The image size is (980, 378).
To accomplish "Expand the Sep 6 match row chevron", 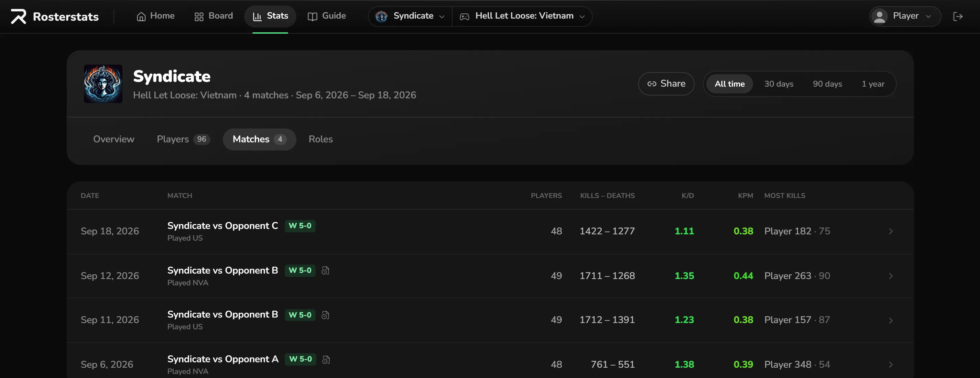I will coord(891,364).
